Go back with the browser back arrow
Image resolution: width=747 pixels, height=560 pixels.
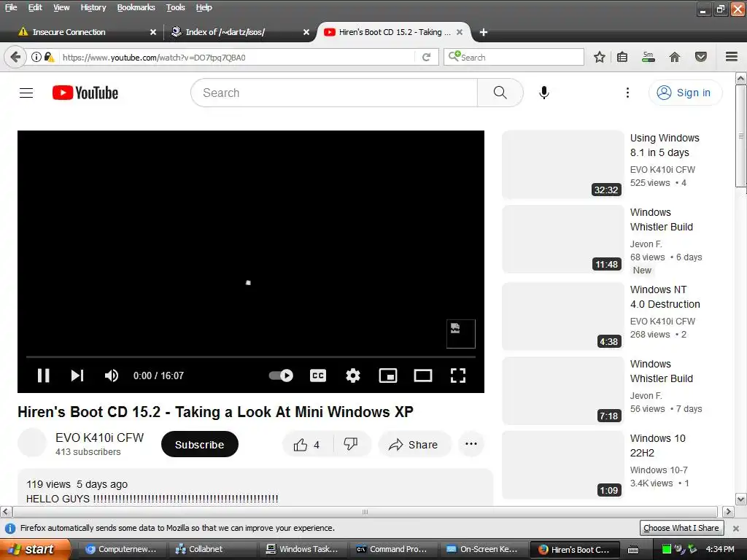pos(15,57)
